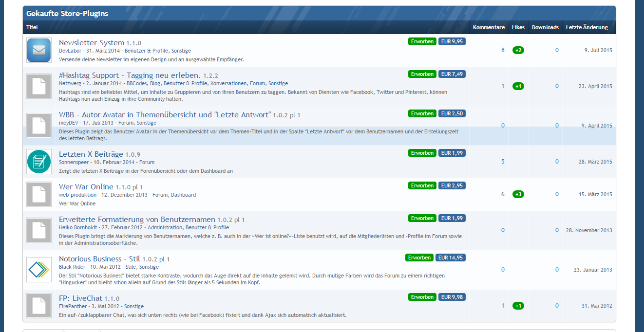Sort by the Kommentare column header
644x332 pixels.
point(489,27)
